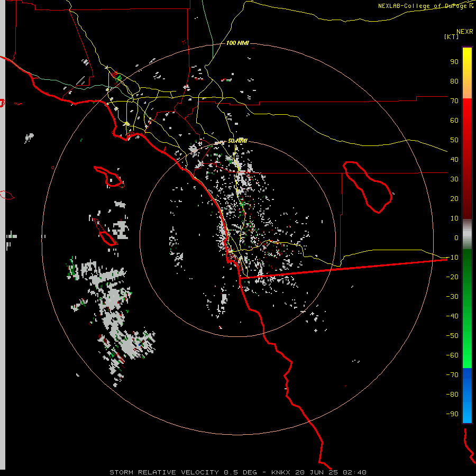
Task: Click the positive 40 value on the velocity scale
Action: (x=454, y=159)
